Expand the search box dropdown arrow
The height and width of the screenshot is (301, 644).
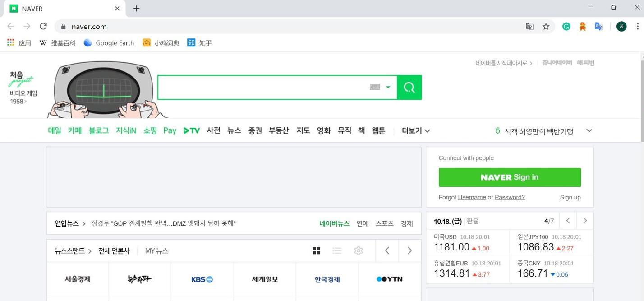(388, 87)
